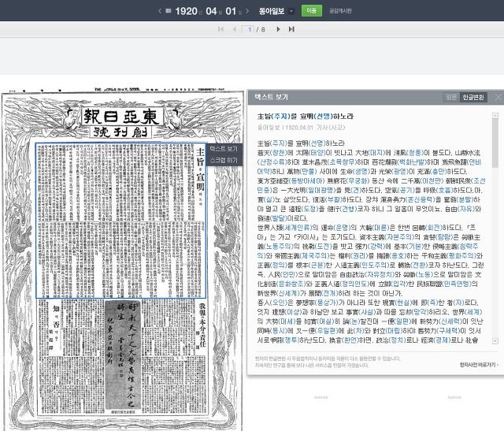Select the year 1920 in the date bar

tap(186, 11)
